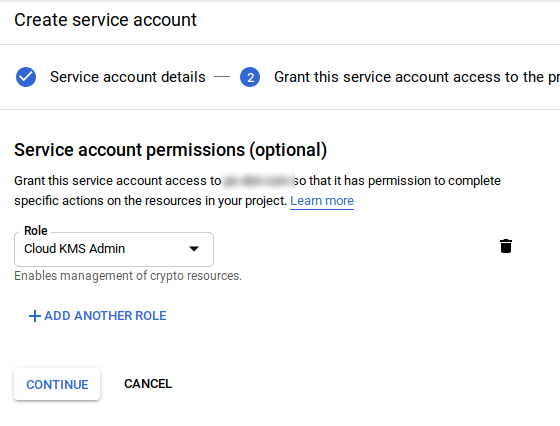The height and width of the screenshot is (426, 560).
Task: Click the CONTINUE button
Action: (57, 384)
